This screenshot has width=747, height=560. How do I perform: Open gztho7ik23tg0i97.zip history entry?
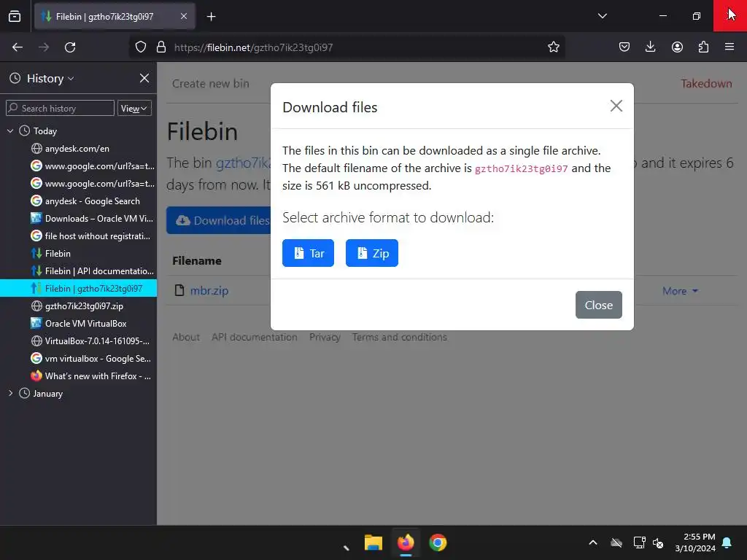coord(77,306)
